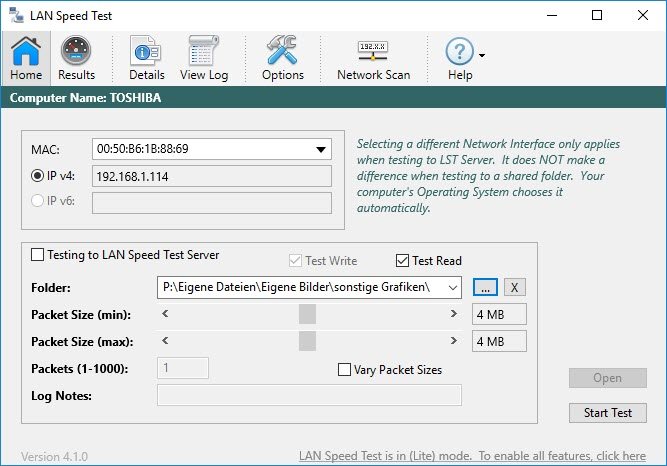The height and width of the screenshot is (466, 667).
Task: Toggle the Test Write checkbox
Action: (x=295, y=260)
